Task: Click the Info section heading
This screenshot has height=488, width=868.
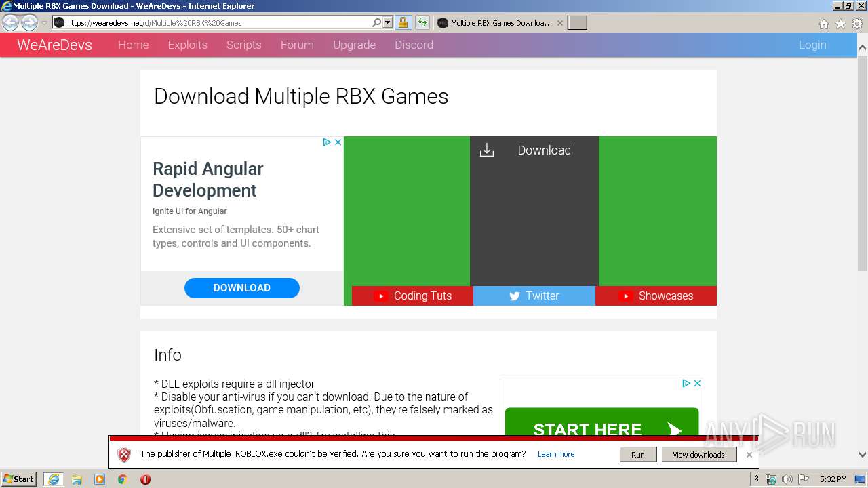Action: pos(167,355)
